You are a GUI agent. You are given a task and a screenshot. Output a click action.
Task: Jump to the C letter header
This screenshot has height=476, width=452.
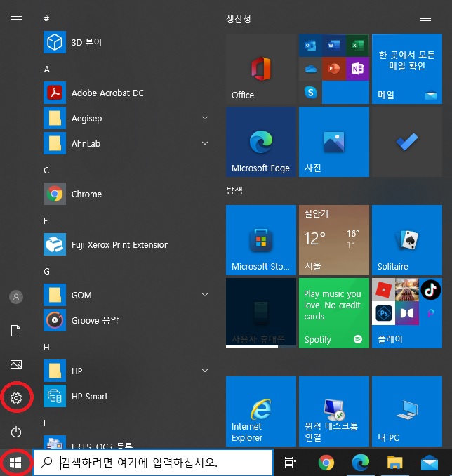(x=46, y=171)
